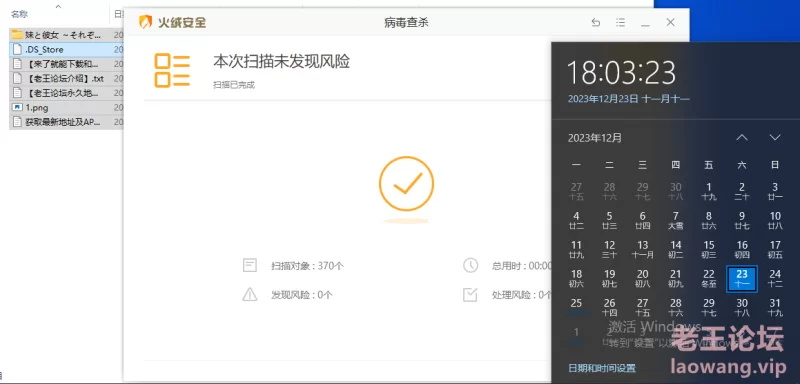The image size is (800, 384).
Task: Expand the 2023年12月 month header
Action: click(x=594, y=138)
